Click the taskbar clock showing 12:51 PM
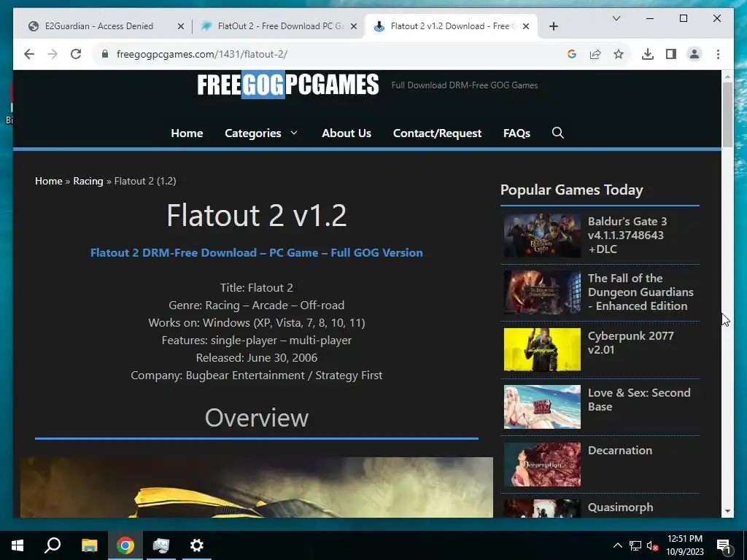The height and width of the screenshot is (560, 747). (684, 545)
